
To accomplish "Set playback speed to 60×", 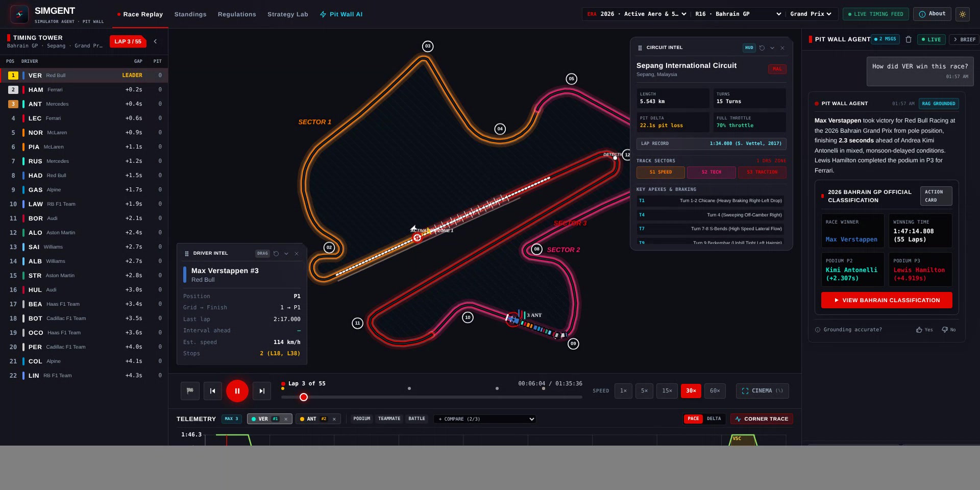I will [x=715, y=391].
